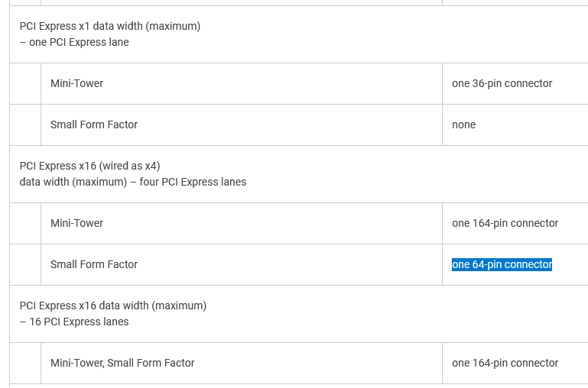Click "PCI Express x16 (wired as x4)" heading
The width and height of the screenshot is (588, 388).
coord(90,166)
